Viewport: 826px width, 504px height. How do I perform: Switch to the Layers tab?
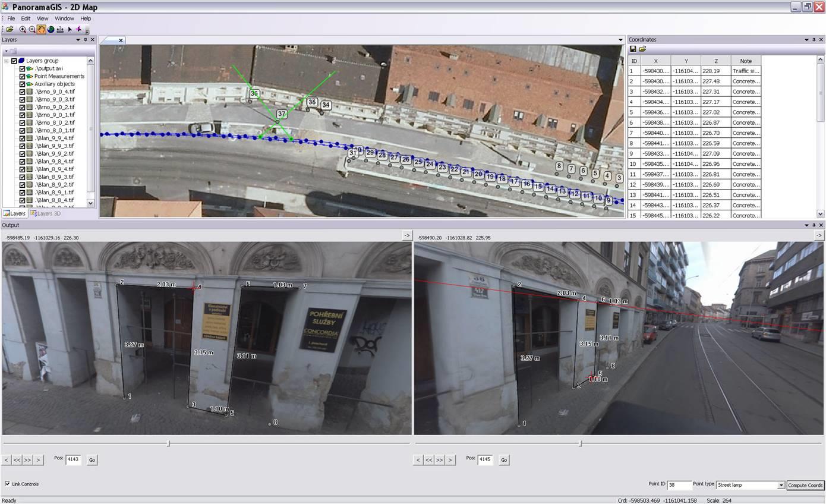[14, 213]
